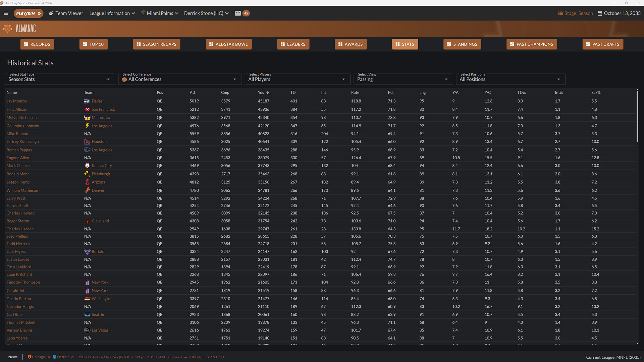This screenshot has width=644, height=362.
Task: Click the Chicago team logo in the news ticker
Action: [30, 357]
